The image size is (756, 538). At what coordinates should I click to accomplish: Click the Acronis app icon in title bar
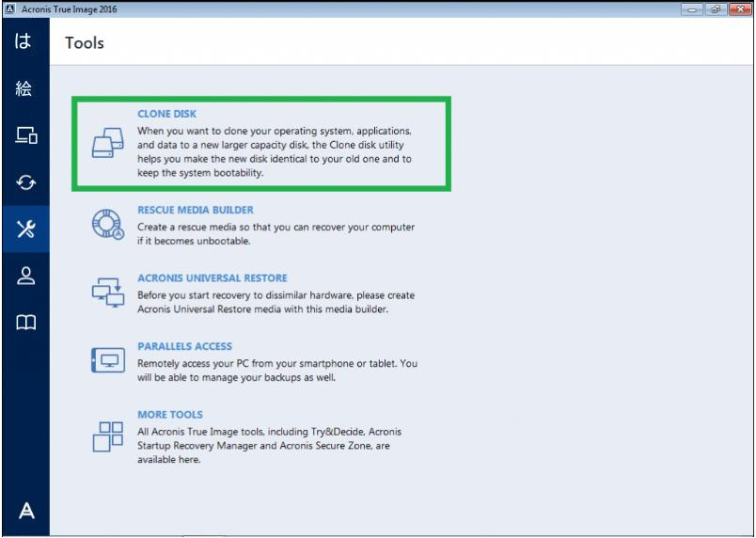(x=9, y=9)
